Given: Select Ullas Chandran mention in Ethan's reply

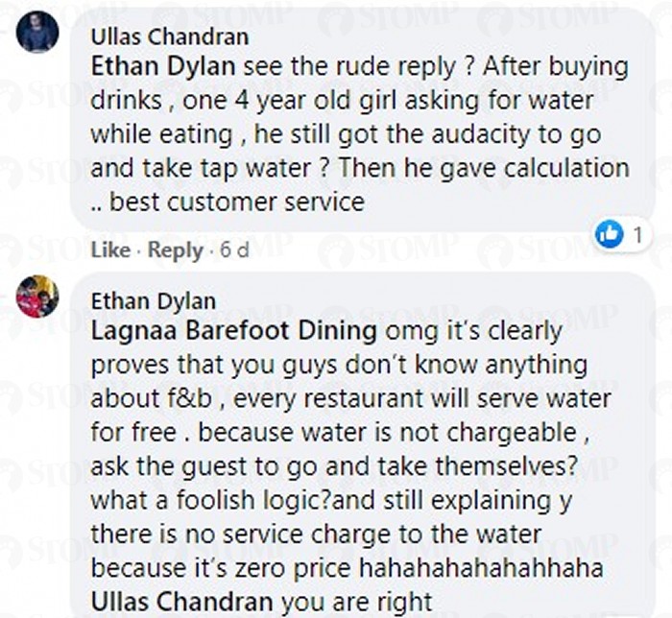Looking at the screenshot, I should tap(181, 603).
